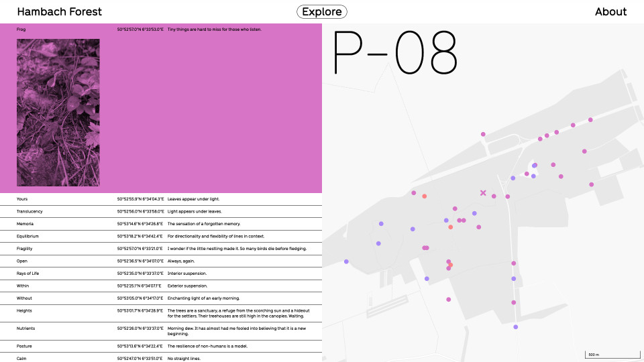Viewport: 644px width, 362px height.
Task: Expand the Translucency entry row
Action: 161,211
